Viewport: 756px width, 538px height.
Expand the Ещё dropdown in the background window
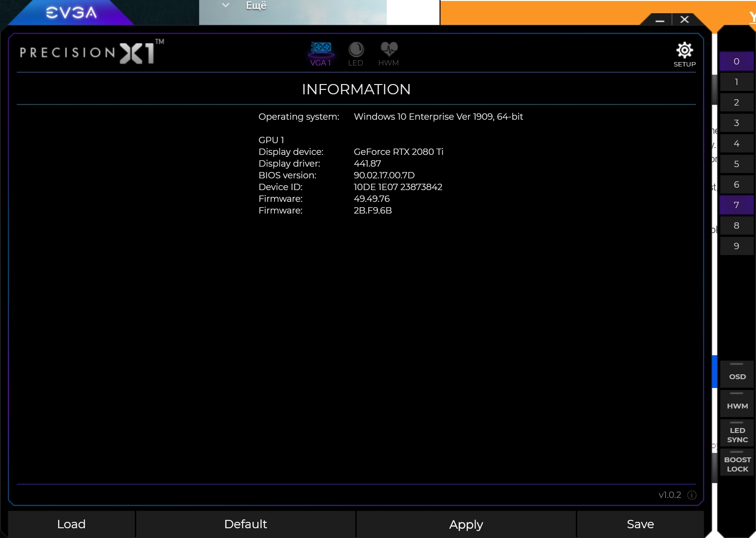pyautogui.click(x=226, y=5)
